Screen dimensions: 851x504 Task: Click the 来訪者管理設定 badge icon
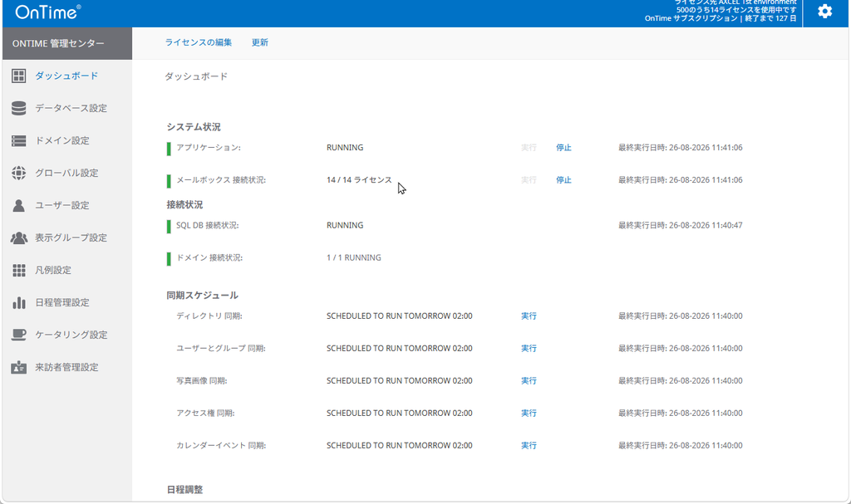point(19,367)
